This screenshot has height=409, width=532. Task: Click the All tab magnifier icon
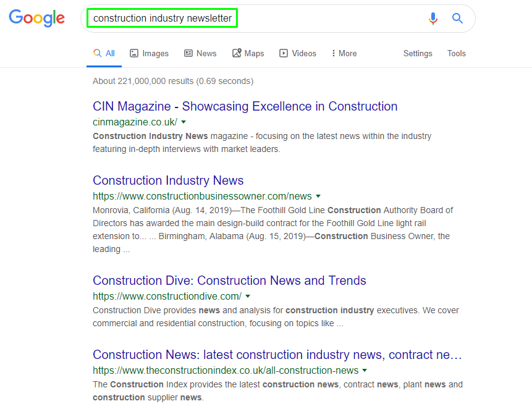pos(98,53)
